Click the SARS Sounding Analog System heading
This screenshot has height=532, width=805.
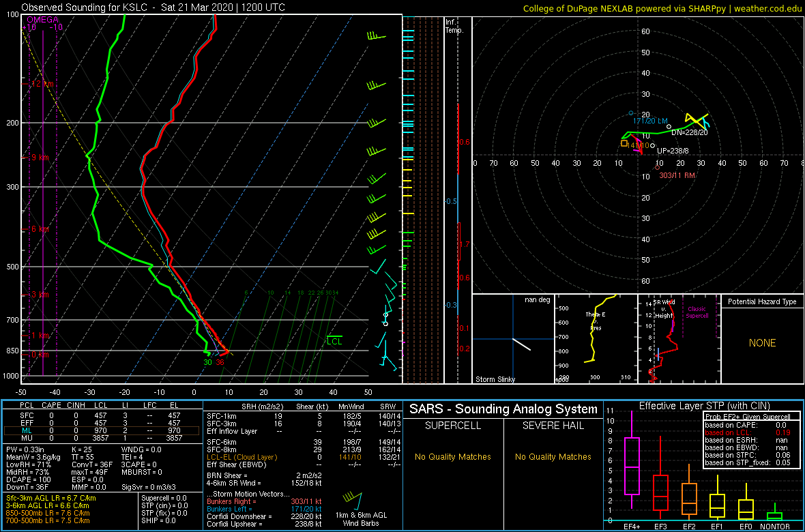click(x=503, y=409)
